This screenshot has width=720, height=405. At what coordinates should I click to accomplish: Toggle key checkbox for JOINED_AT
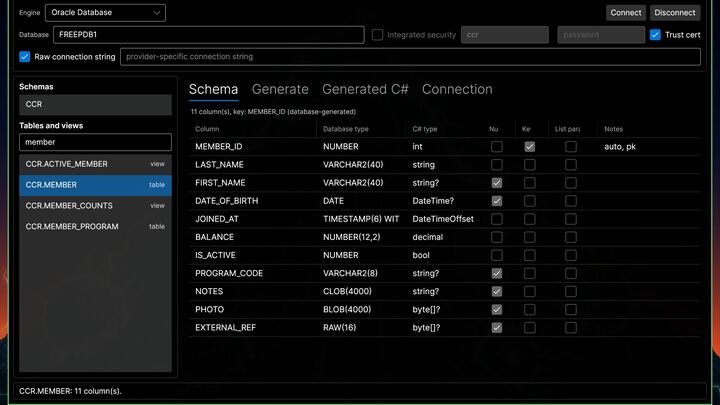click(529, 219)
